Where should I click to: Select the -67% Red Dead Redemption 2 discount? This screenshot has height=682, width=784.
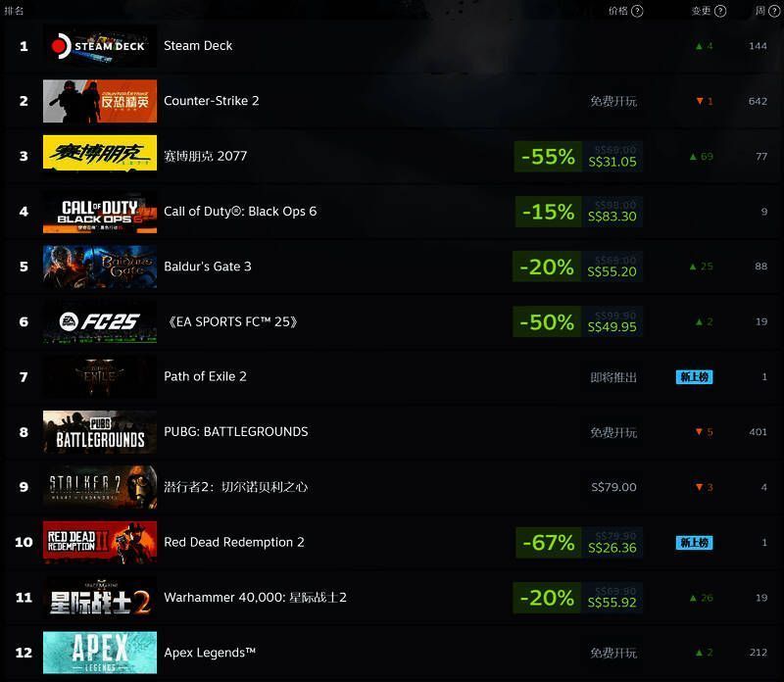(549, 543)
